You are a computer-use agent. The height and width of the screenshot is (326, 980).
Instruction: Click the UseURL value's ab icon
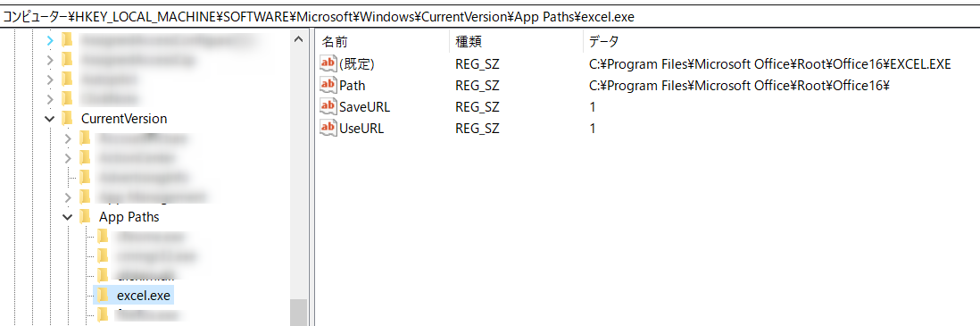pyautogui.click(x=328, y=129)
